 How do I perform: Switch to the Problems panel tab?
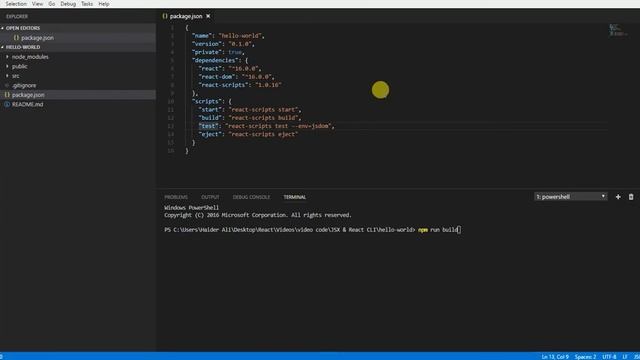pos(176,197)
